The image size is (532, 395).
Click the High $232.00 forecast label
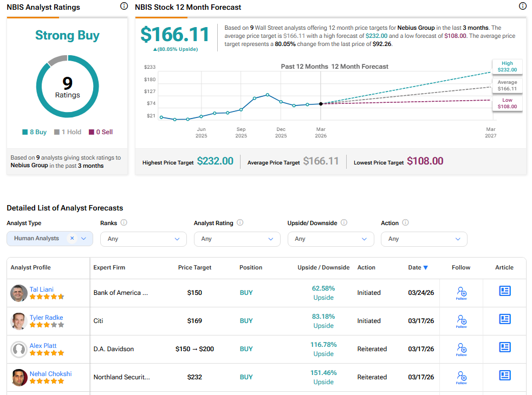click(507, 67)
